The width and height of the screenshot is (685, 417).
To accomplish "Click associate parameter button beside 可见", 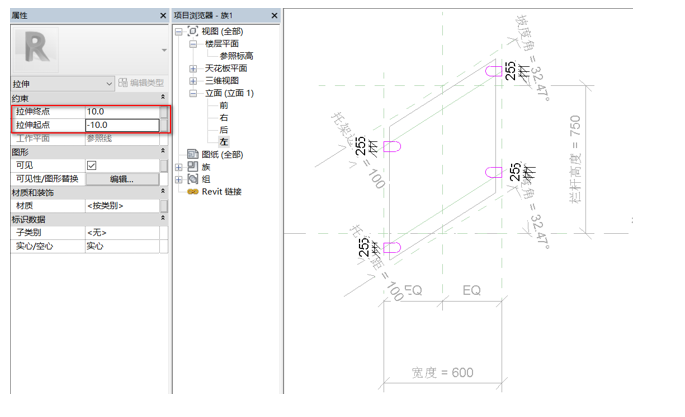I will (163, 165).
